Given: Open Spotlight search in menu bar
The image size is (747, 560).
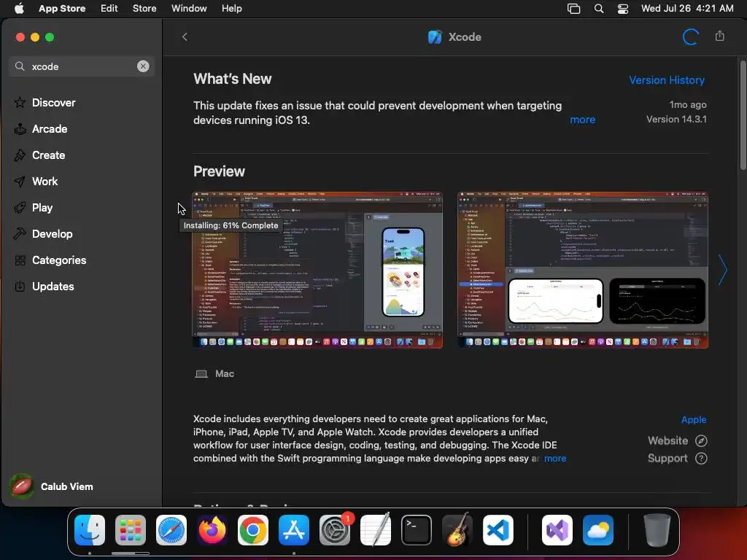Looking at the screenshot, I should click(599, 9).
